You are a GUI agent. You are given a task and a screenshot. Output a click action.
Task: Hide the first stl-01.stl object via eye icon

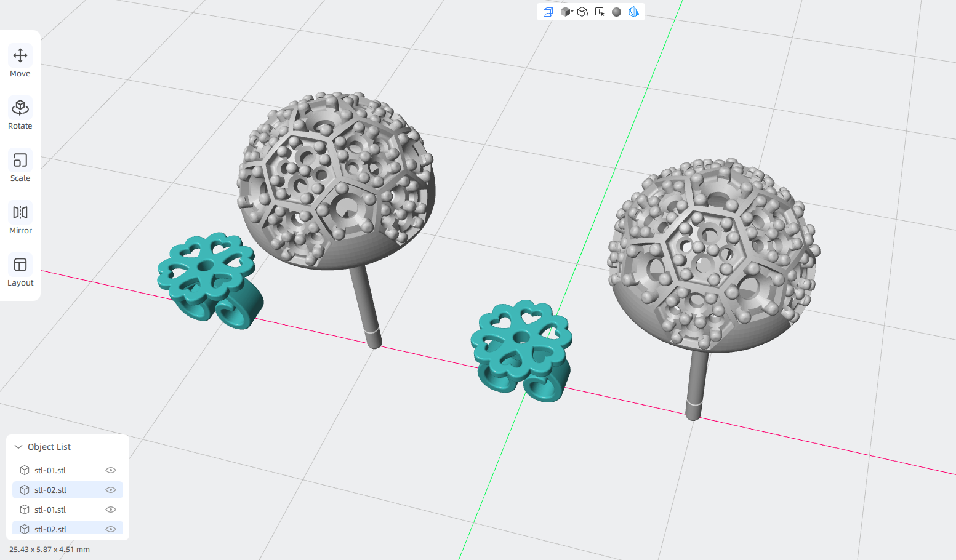pos(111,470)
